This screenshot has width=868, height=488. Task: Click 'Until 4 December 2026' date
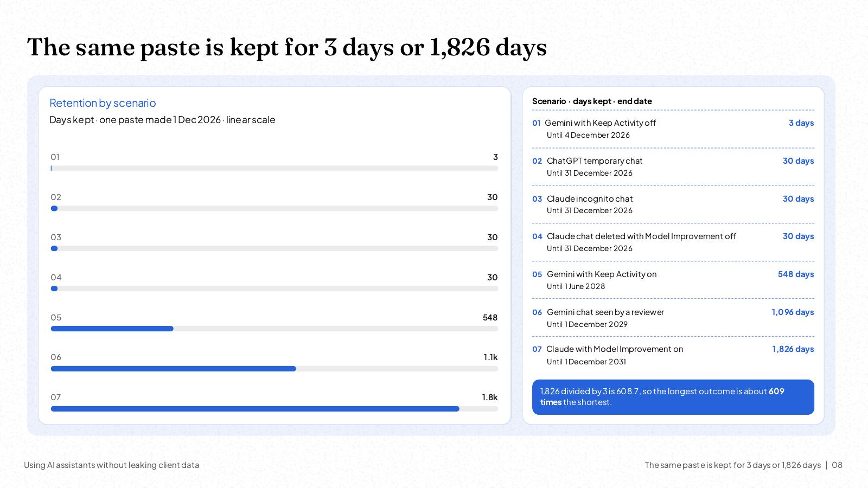pyautogui.click(x=588, y=136)
